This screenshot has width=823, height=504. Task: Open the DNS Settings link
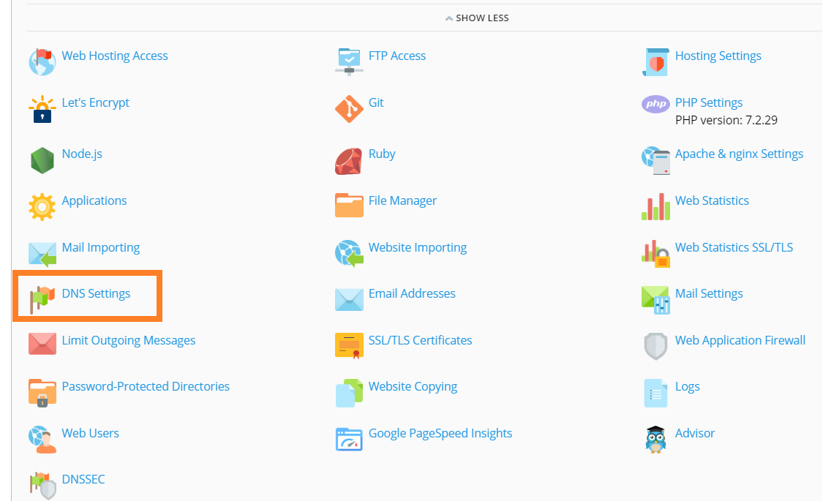tap(96, 293)
